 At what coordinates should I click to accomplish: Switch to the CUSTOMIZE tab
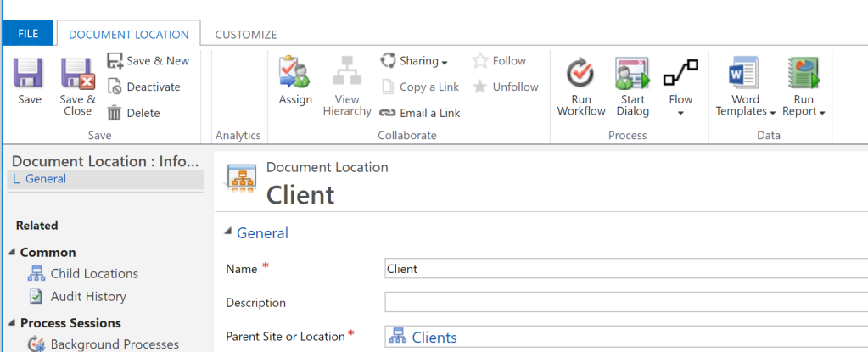tap(245, 34)
